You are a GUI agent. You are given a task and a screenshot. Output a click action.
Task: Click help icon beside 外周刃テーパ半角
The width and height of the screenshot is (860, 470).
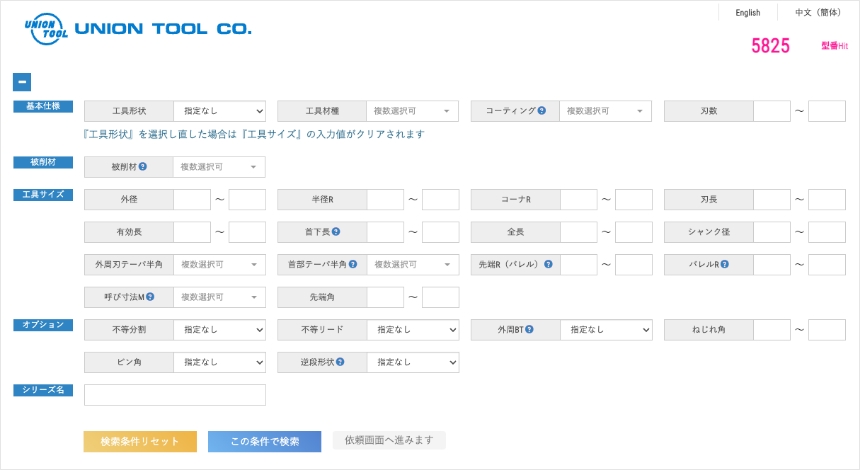click(x=163, y=265)
